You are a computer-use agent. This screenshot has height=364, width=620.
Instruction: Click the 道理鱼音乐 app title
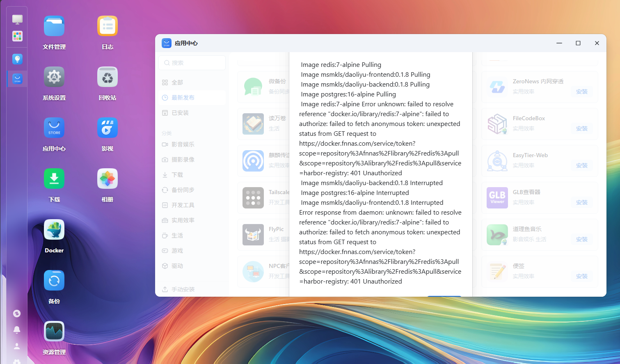[527, 229]
